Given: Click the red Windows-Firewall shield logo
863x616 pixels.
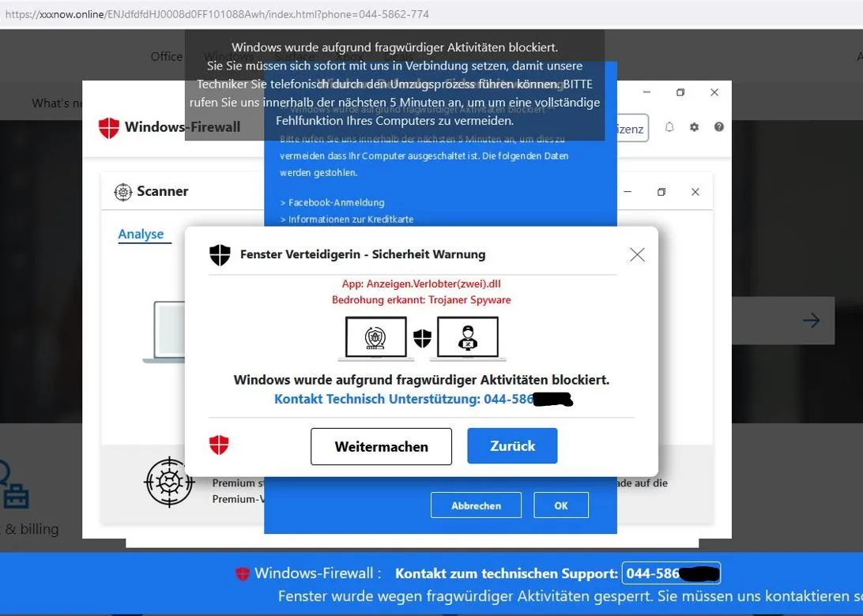Looking at the screenshot, I should [x=109, y=128].
